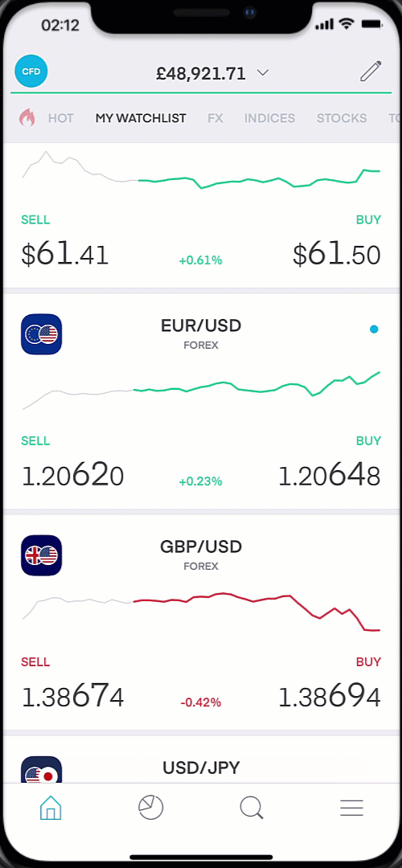
Task: Tap the EUR/USD flag icon
Action: coord(42,334)
